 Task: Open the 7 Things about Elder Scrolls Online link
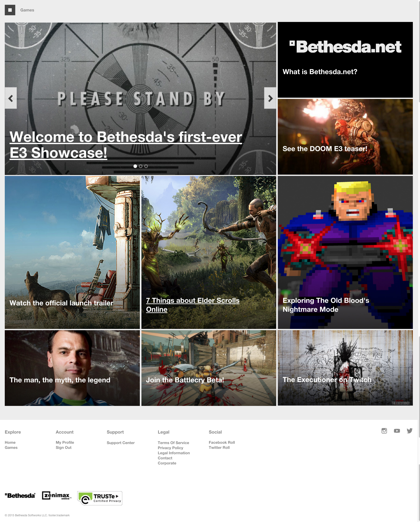pyautogui.click(x=193, y=305)
